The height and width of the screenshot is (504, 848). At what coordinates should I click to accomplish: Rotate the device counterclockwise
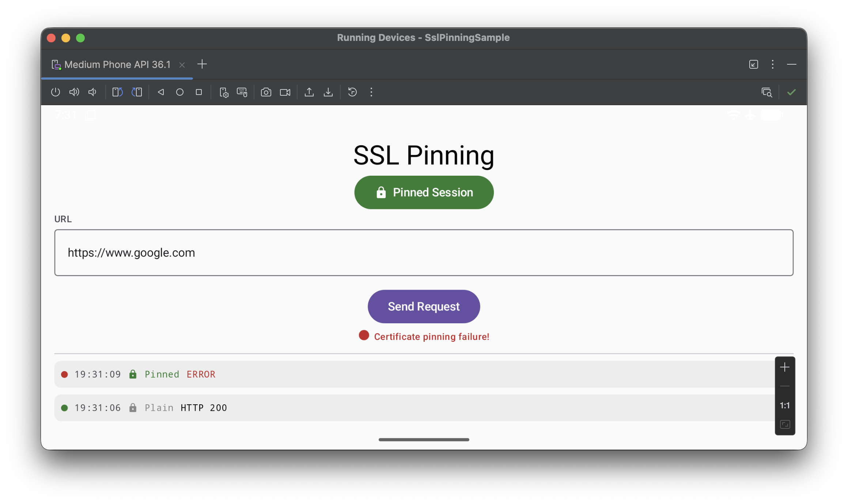click(117, 92)
